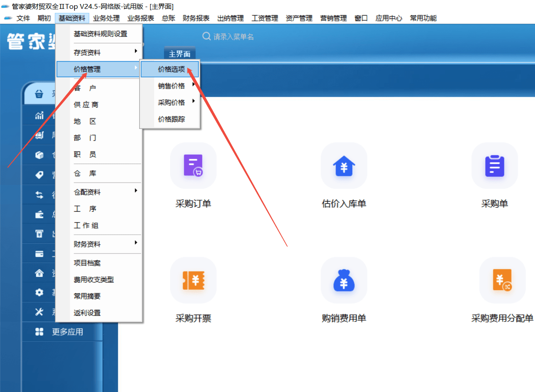The height and width of the screenshot is (392, 535).
Task: Click the box package sidebar icon
Action: pos(39,155)
